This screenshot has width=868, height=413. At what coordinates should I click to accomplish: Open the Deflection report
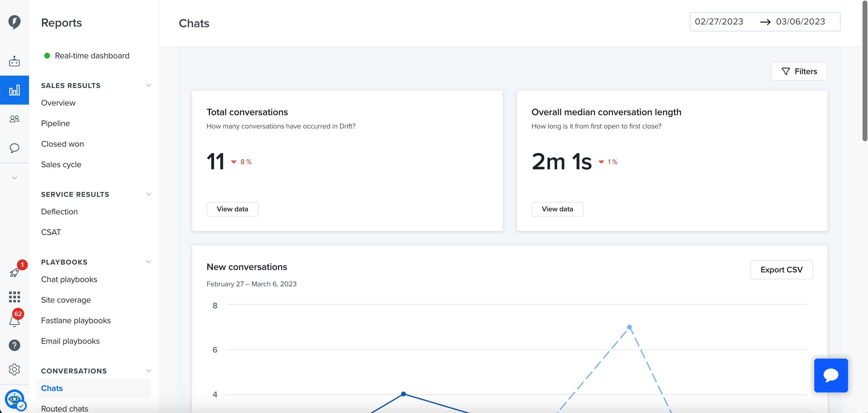59,212
